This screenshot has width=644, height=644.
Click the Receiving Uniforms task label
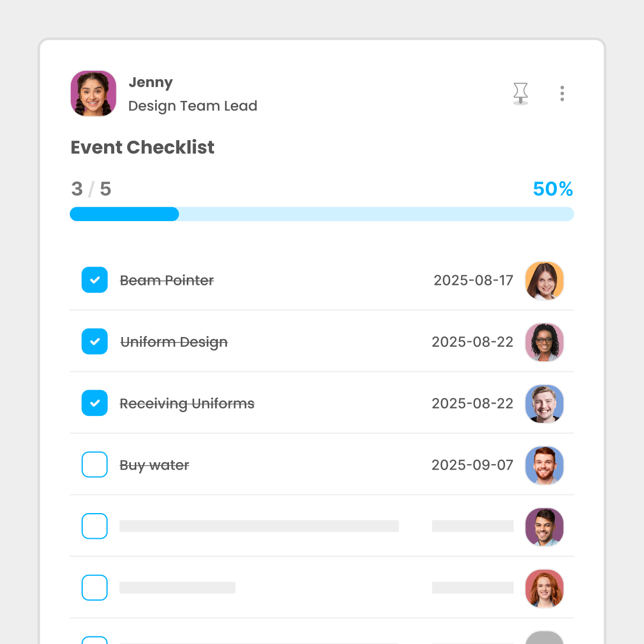click(187, 404)
